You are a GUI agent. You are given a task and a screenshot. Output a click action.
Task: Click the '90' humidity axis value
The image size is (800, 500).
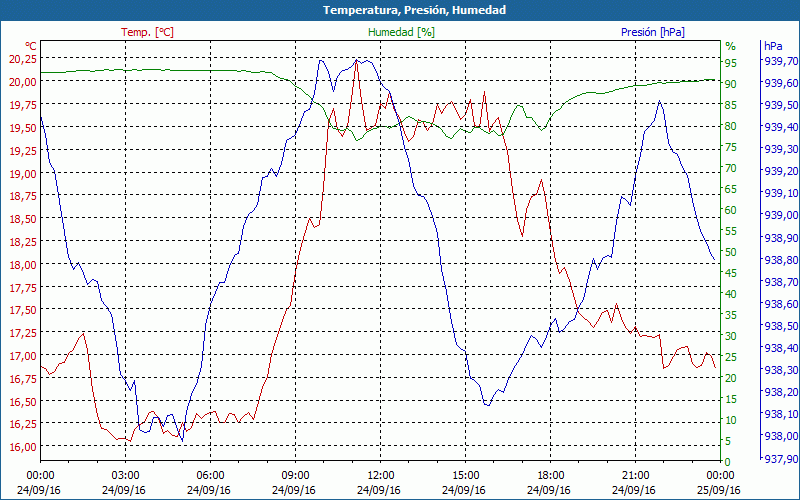(731, 84)
